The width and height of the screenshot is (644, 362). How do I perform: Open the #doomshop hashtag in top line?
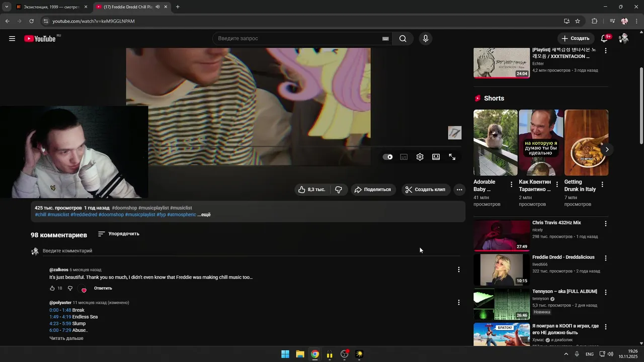[x=124, y=208]
